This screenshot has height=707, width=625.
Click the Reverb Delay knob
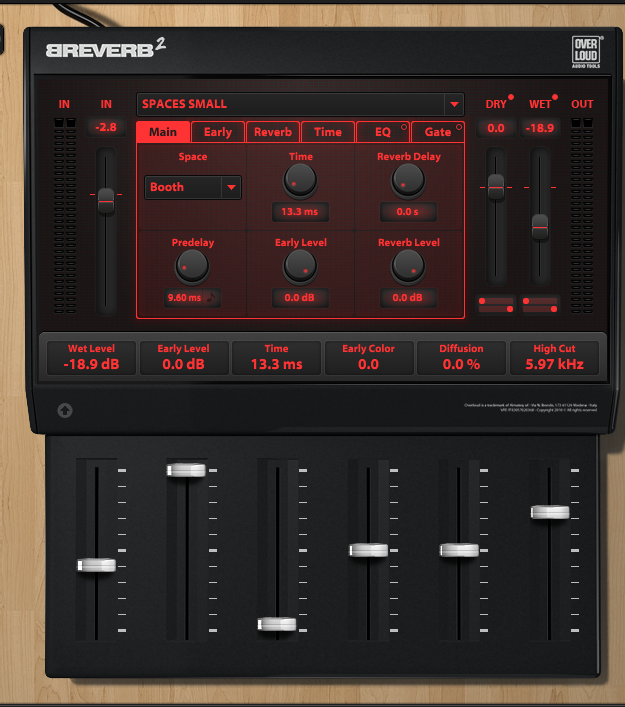pos(408,180)
